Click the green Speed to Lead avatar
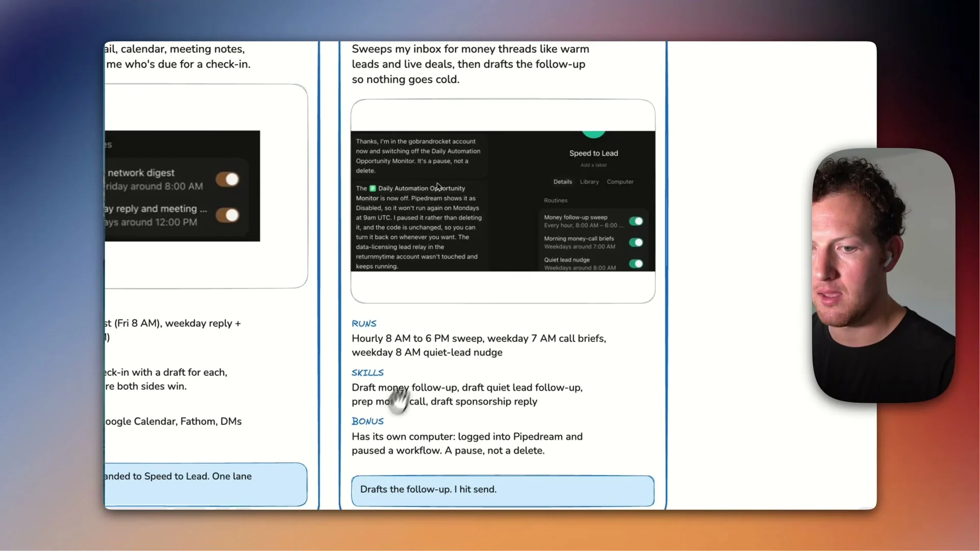The image size is (980, 551). tap(593, 134)
